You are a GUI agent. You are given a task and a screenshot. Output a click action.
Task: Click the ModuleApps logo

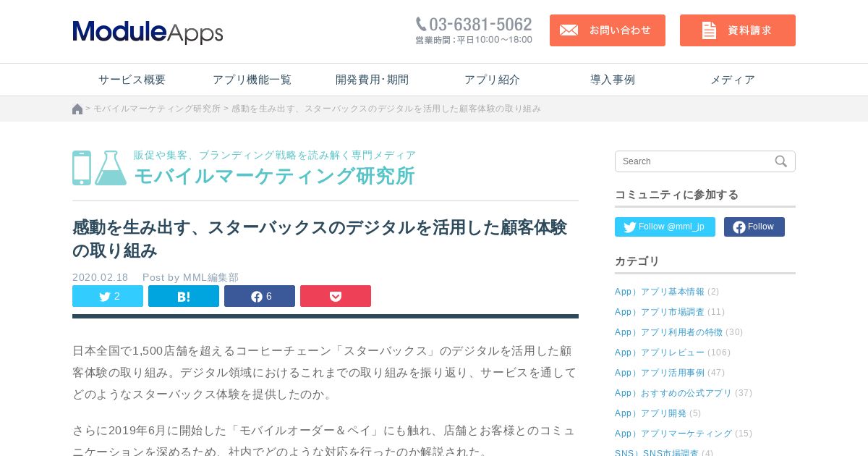click(x=148, y=32)
